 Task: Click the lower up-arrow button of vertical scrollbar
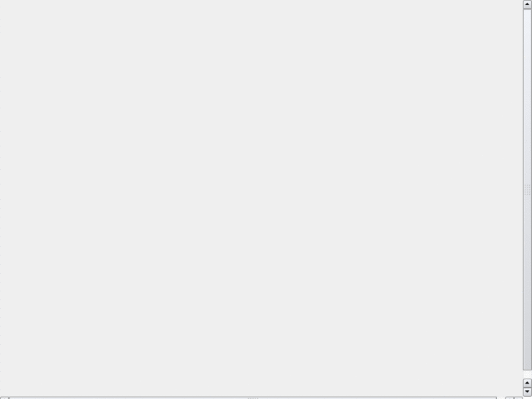pos(528,383)
